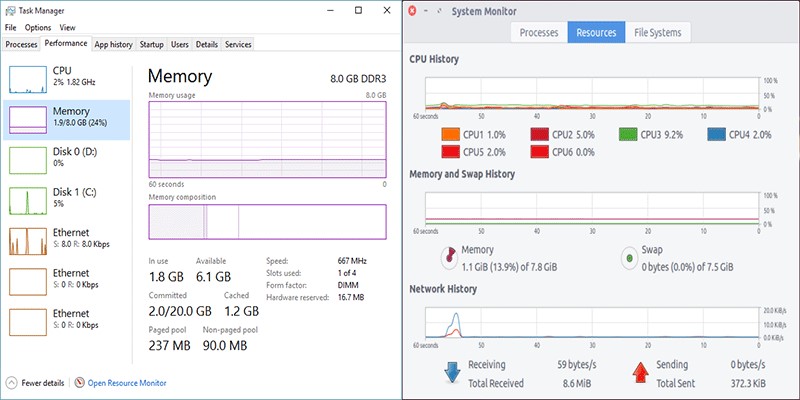This screenshot has width=800, height=400.
Task: Switch to the Processes tab in System Monitor
Action: 539,32
